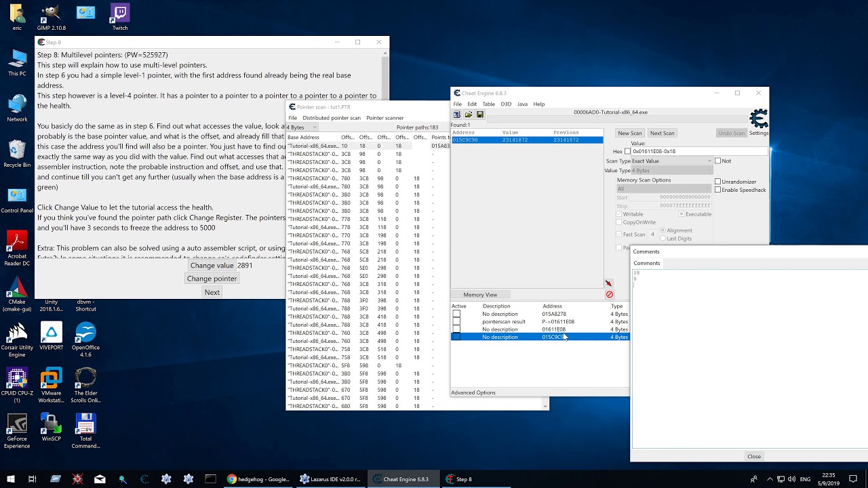Open Table menu in Cheat Engine
Image resolution: width=868 pixels, height=488 pixels.
point(488,104)
